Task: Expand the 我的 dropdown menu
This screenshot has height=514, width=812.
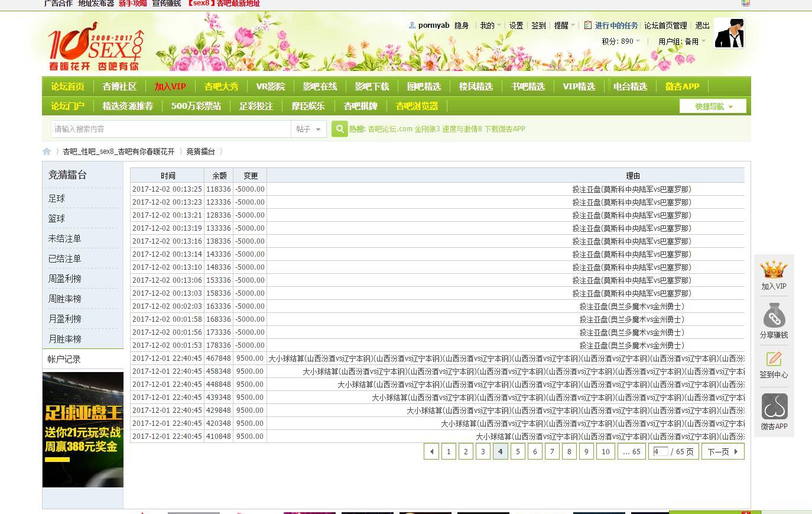Action: click(x=491, y=25)
